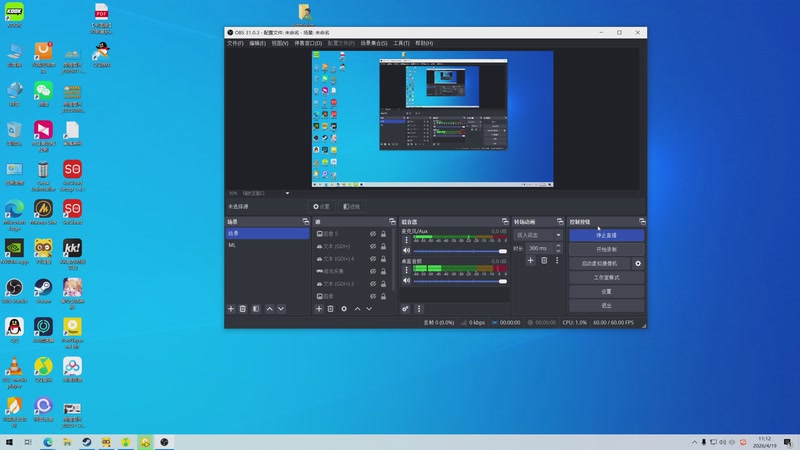Viewport: 800px width, 450px height.
Task: Show hidden tray icons chevron in taskbar
Action: click(694, 442)
